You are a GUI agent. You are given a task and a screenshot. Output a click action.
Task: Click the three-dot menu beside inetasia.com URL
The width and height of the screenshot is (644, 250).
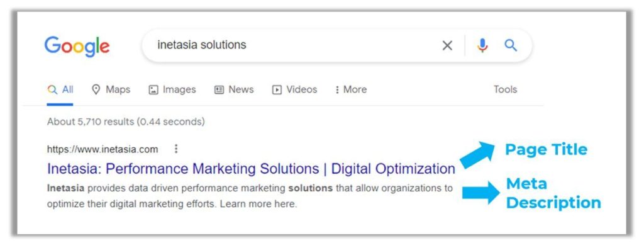pos(176,149)
